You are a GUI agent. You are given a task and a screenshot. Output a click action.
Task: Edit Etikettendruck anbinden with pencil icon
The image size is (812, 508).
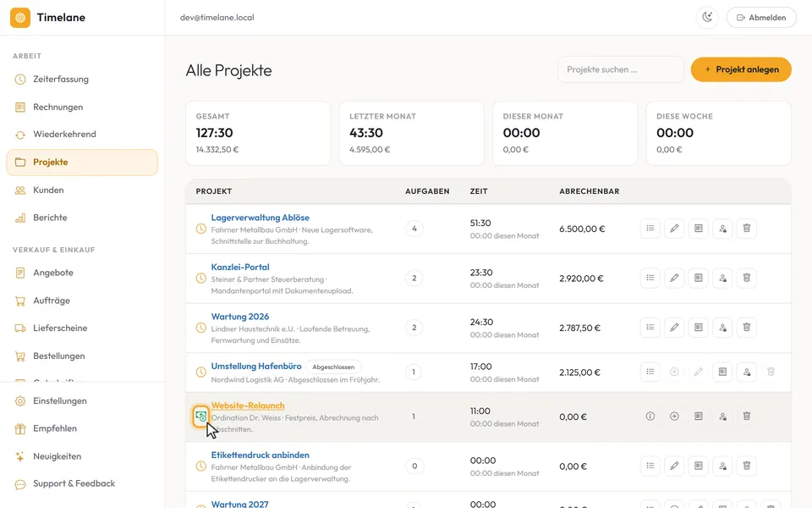tap(674, 466)
